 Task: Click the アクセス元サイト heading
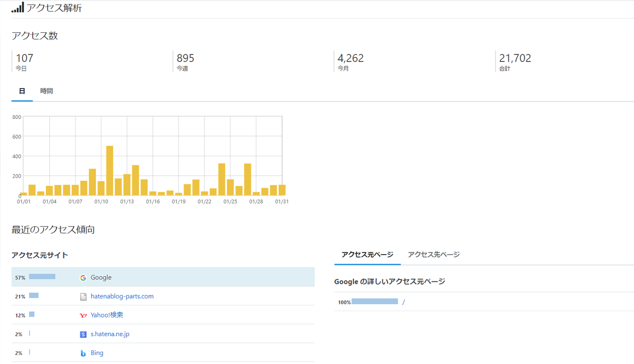pyautogui.click(x=40, y=255)
